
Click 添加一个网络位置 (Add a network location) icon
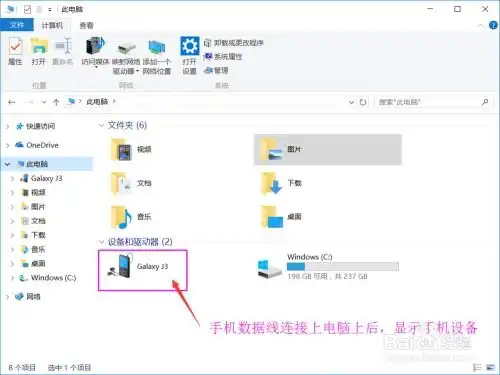tap(157, 57)
